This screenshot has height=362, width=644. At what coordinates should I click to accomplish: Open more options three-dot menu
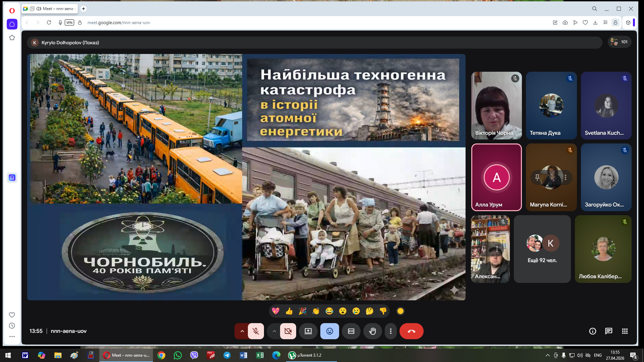[x=390, y=331]
